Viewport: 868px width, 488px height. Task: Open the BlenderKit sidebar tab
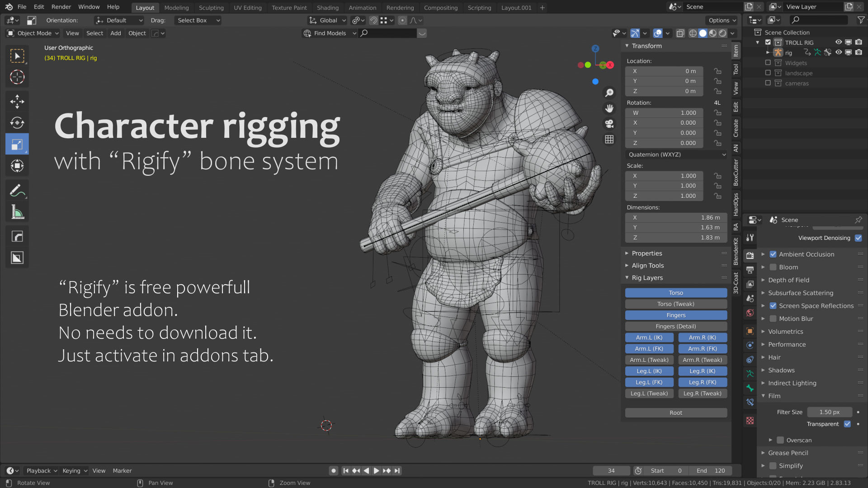click(x=736, y=251)
